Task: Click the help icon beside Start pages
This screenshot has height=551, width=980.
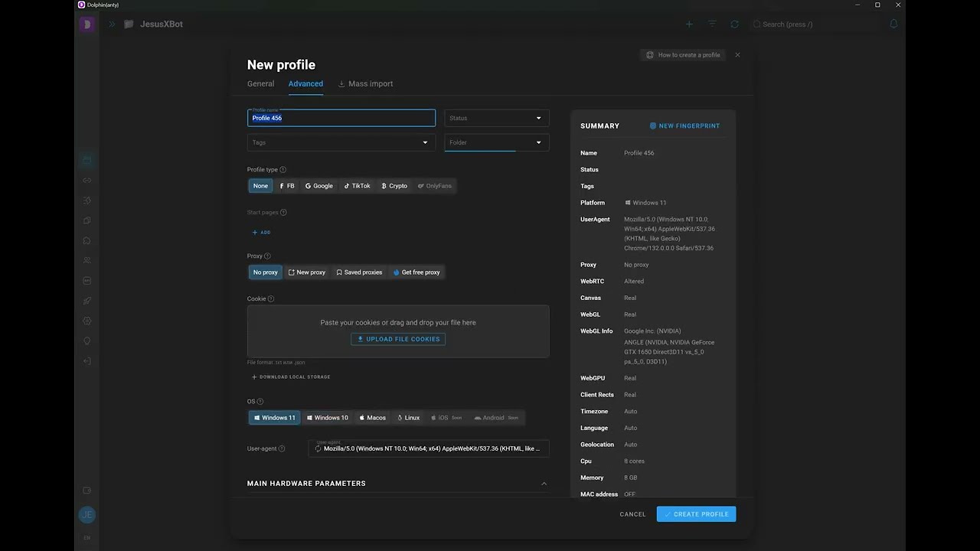Action: [284, 213]
